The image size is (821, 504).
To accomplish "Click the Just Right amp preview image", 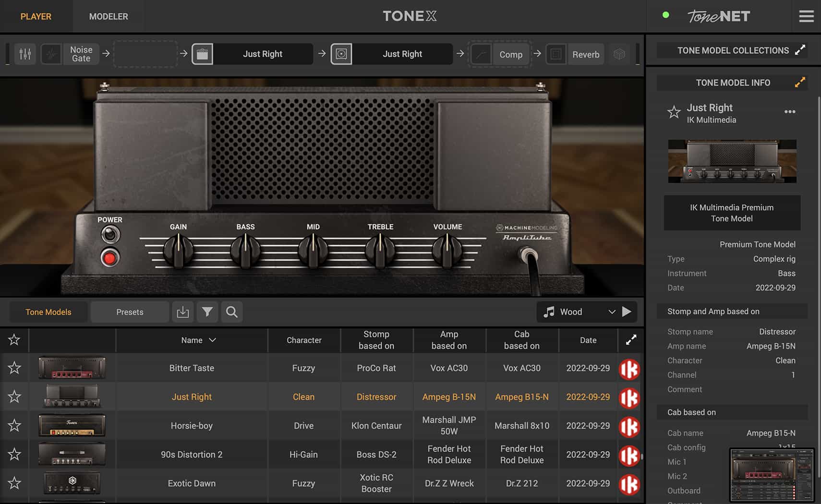I will coord(732,161).
